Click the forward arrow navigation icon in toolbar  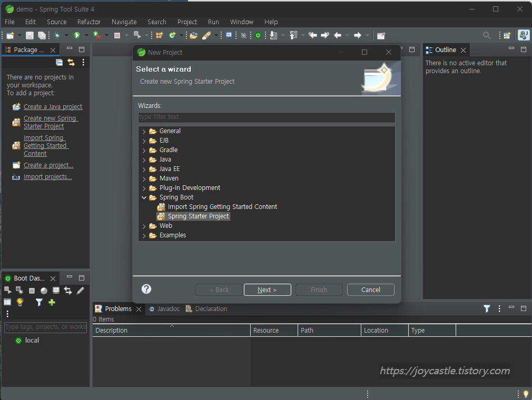point(358,35)
